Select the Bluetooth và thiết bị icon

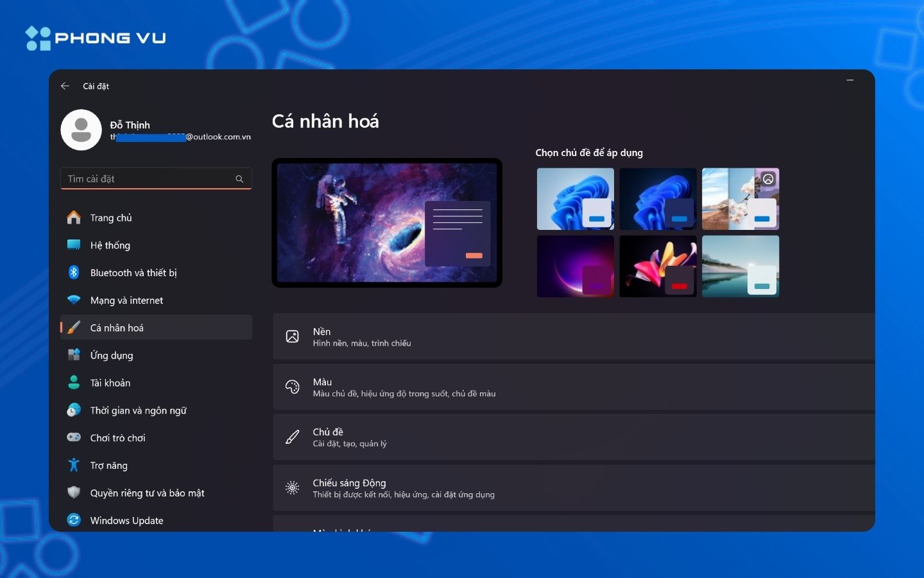pos(74,272)
